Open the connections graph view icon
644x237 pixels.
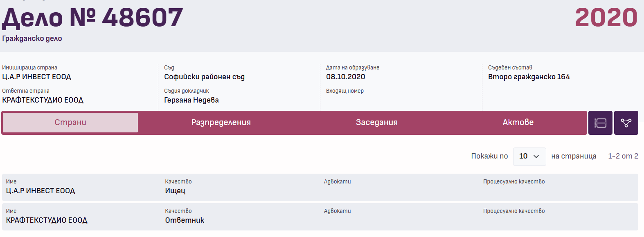(626, 123)
